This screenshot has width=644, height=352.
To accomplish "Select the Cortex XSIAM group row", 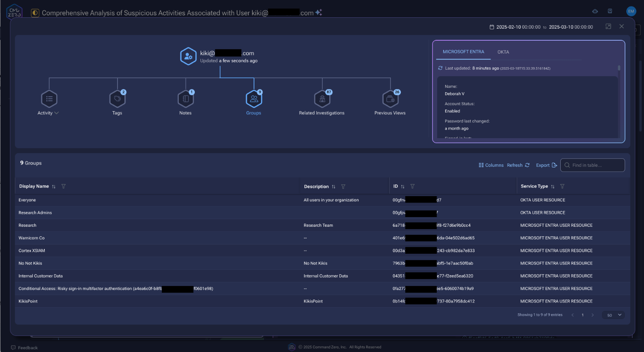I will [322, 251].
